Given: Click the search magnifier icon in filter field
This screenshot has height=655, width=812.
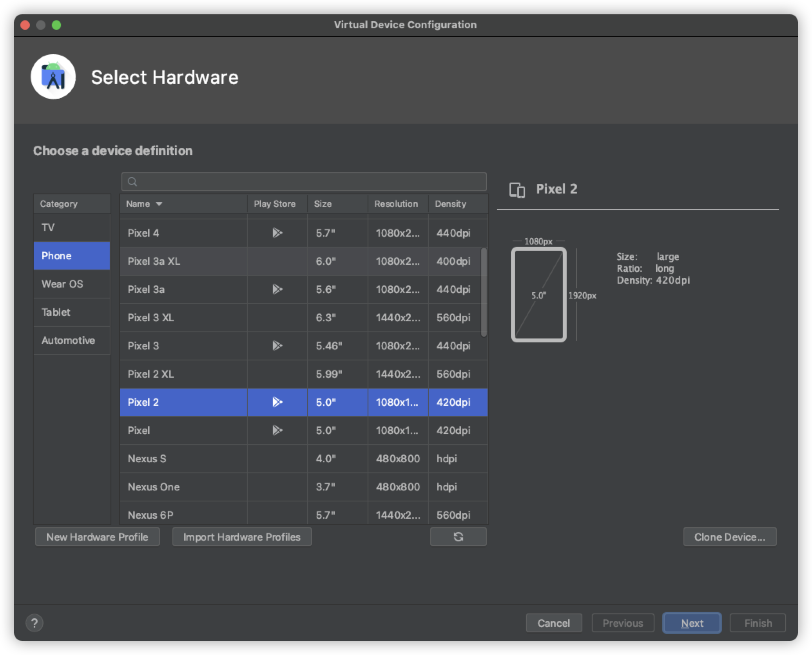Looking at the screenshot, I should [x=132, y=182].
